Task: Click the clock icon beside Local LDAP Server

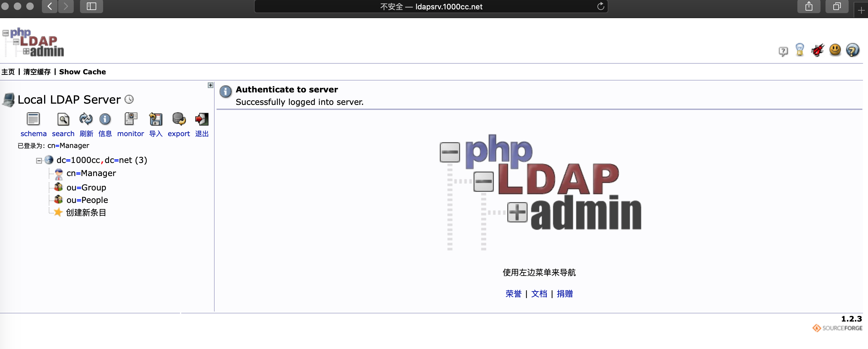Action: (129, 99)
